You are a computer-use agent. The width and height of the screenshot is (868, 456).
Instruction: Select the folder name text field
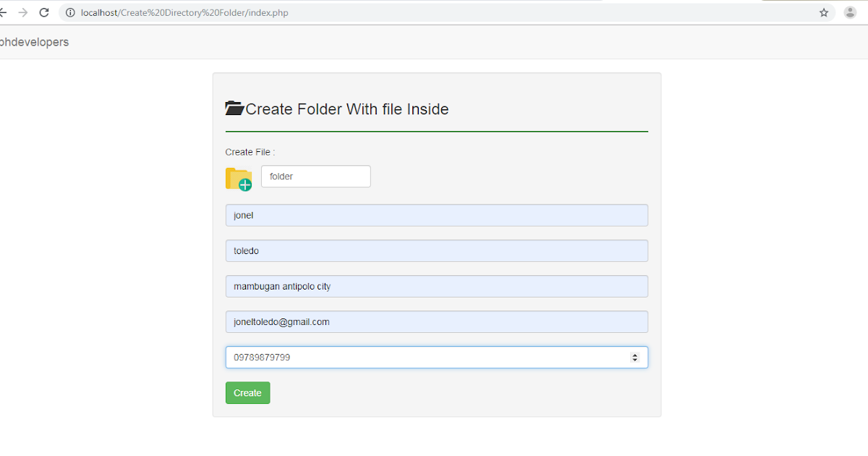(315, 176)
